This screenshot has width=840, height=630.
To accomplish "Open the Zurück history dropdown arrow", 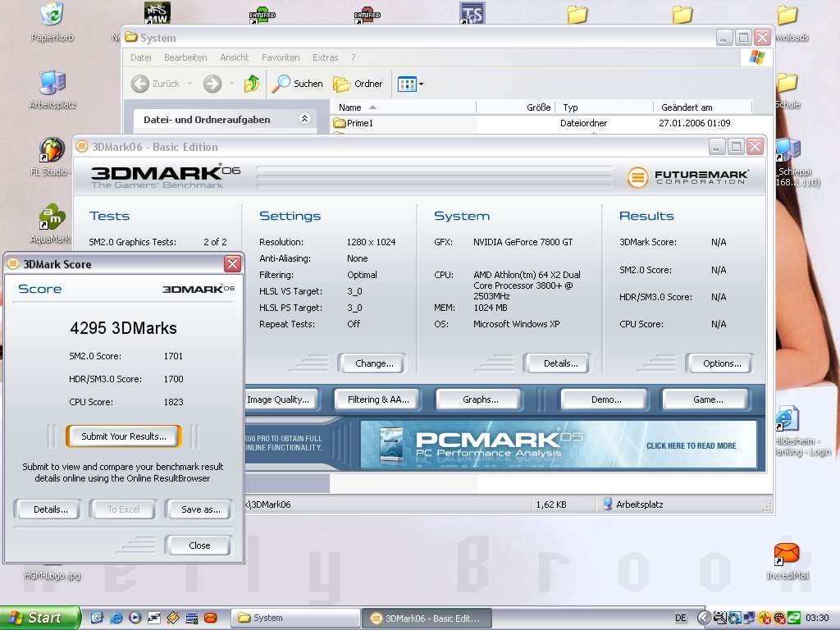I will [x=189, y=84].
